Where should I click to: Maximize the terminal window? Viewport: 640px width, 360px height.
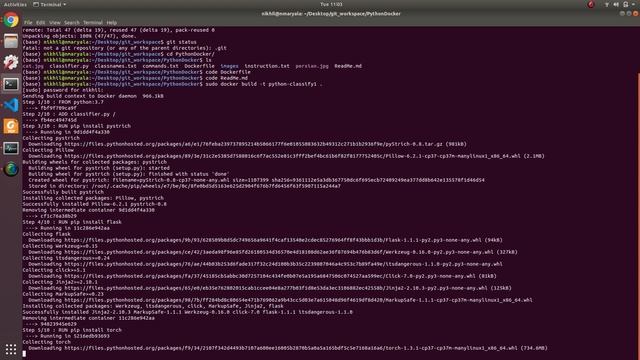point(629,13)
